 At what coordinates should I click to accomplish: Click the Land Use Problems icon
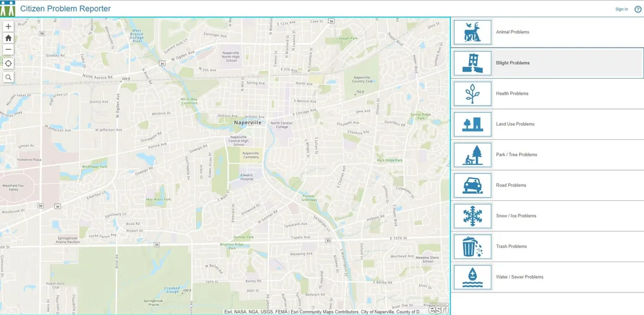pyautogui.click(x=472, y=124)
